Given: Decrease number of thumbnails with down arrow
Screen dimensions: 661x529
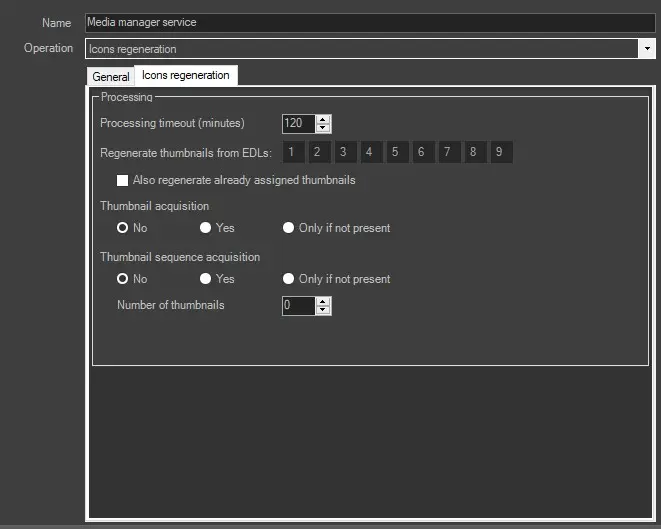Looking at the screenshot, I should [x=323, y=310].
